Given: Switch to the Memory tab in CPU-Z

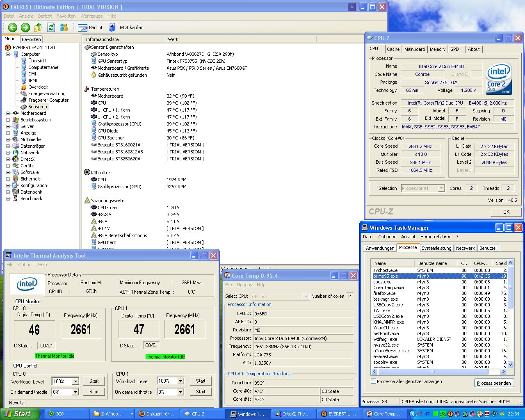Looking at the screenshot, I should pyautogui.click(x=437, y=49).
